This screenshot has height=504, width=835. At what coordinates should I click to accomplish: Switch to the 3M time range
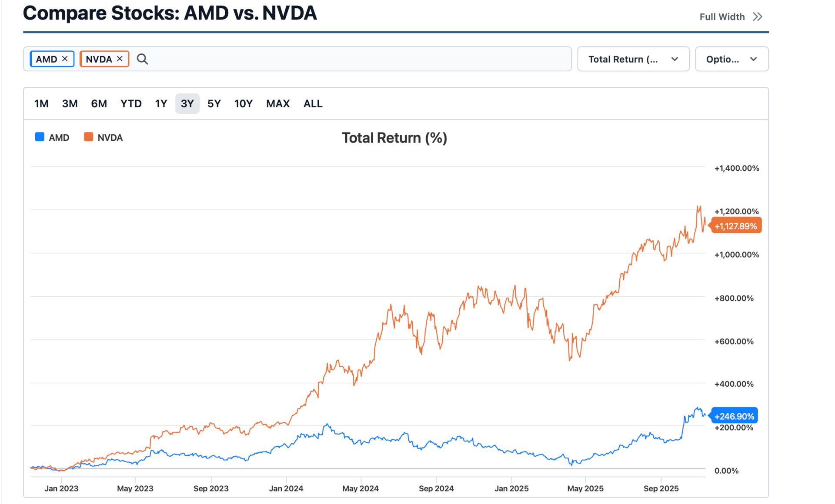(x=70, y=103)
